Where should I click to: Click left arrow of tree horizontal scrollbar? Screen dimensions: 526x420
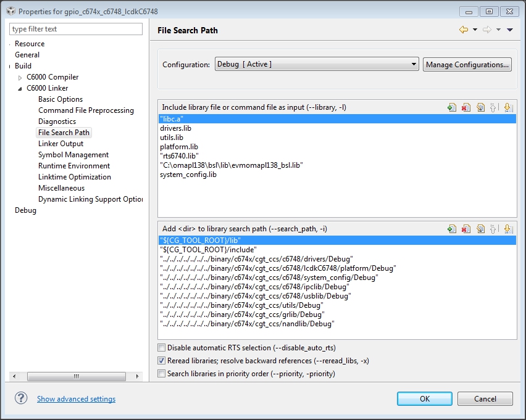[14, 376]
